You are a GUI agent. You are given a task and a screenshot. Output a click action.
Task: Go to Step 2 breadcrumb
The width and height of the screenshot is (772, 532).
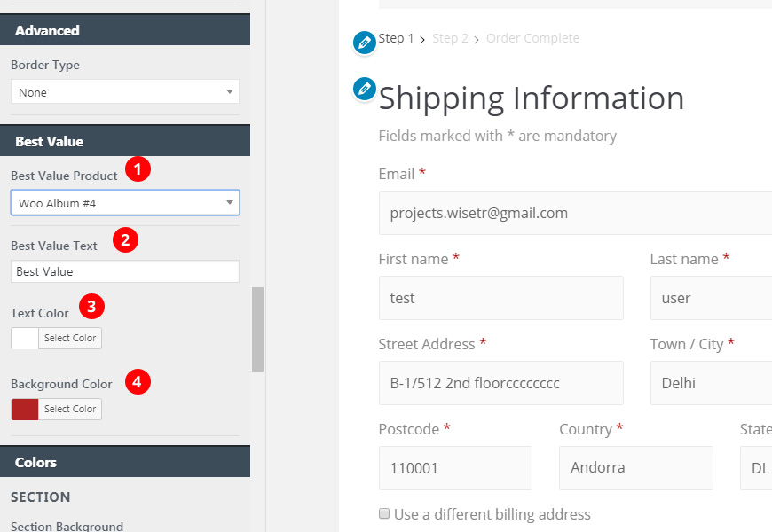pos(450,38)
